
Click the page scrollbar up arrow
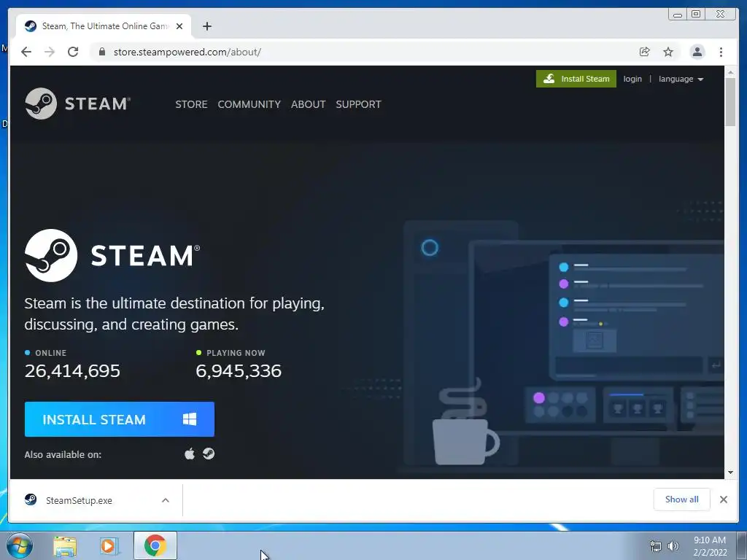click(730, 72)
